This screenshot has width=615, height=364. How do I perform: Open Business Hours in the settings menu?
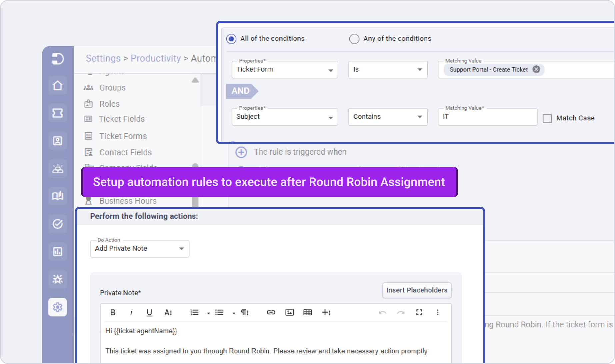click(128, 201)
